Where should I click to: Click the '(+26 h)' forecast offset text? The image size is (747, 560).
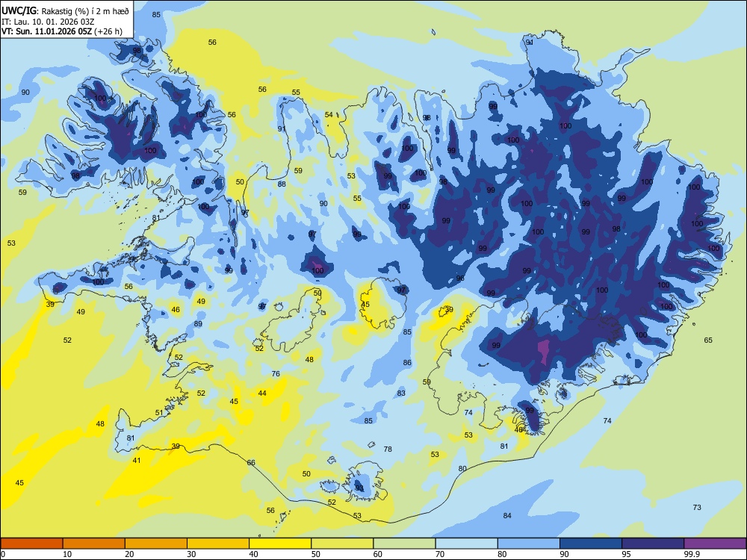108,31
